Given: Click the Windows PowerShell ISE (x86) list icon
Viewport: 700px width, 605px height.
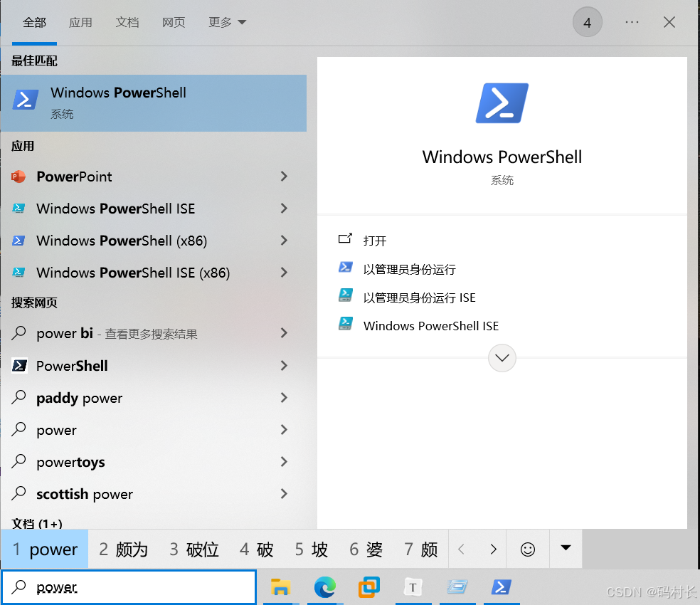Looking at the screenshot, I should (x=18, y=272).
